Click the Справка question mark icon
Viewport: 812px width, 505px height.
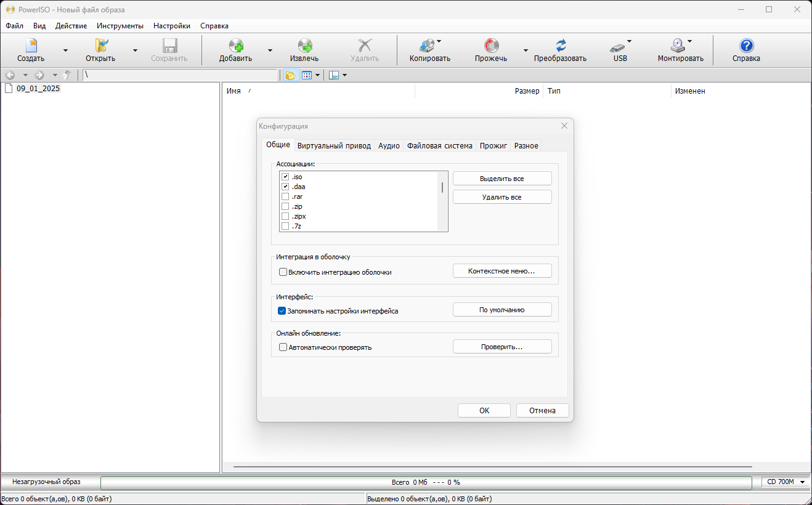point(746,46)
